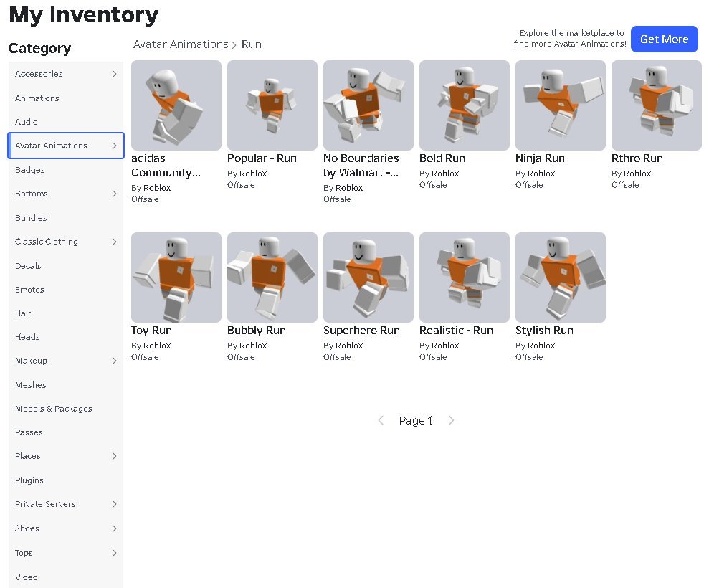View the Bold Run animation thumbnail

465,105
